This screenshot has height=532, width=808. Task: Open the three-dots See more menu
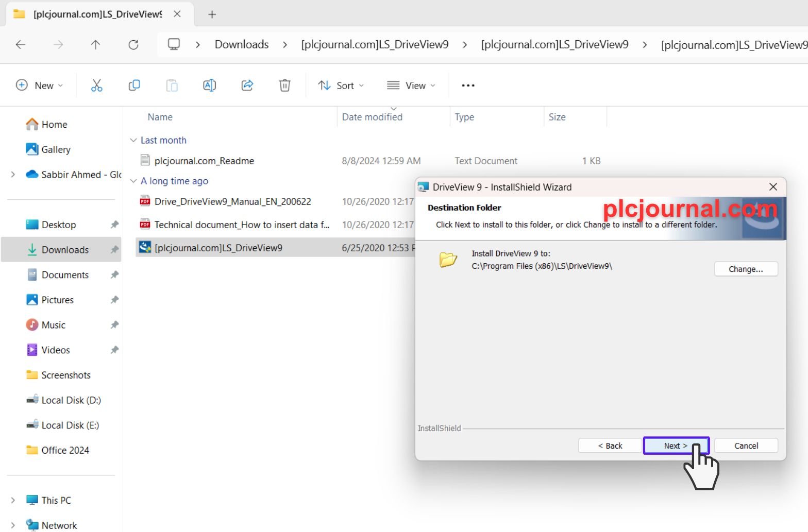pos(468,85)
